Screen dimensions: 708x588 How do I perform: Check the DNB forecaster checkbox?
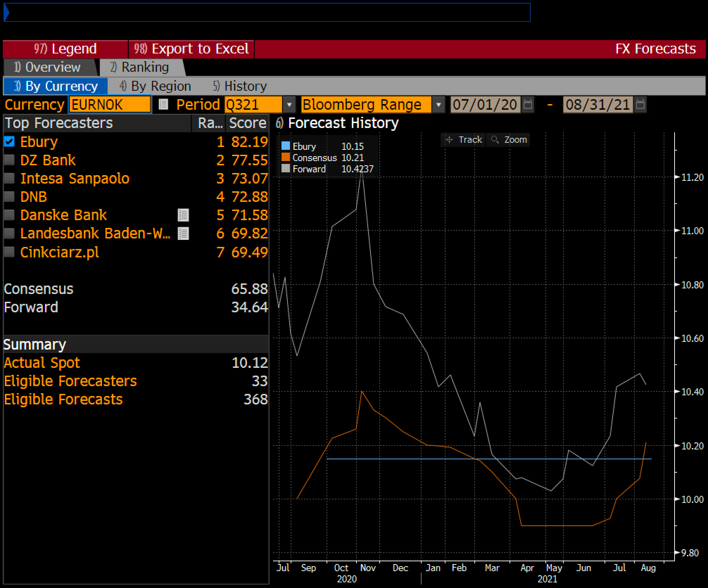9,197
